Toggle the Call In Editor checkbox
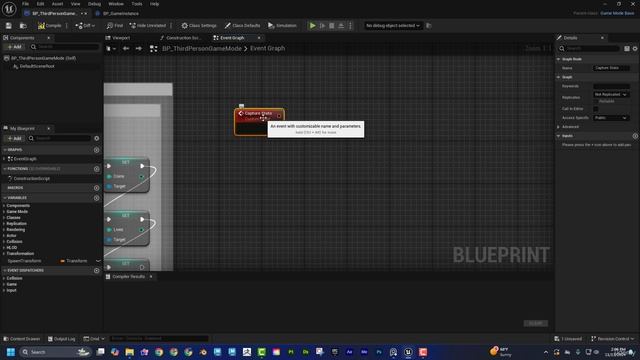The width and height of the screenshot is (640, 360). coord(596,109)
